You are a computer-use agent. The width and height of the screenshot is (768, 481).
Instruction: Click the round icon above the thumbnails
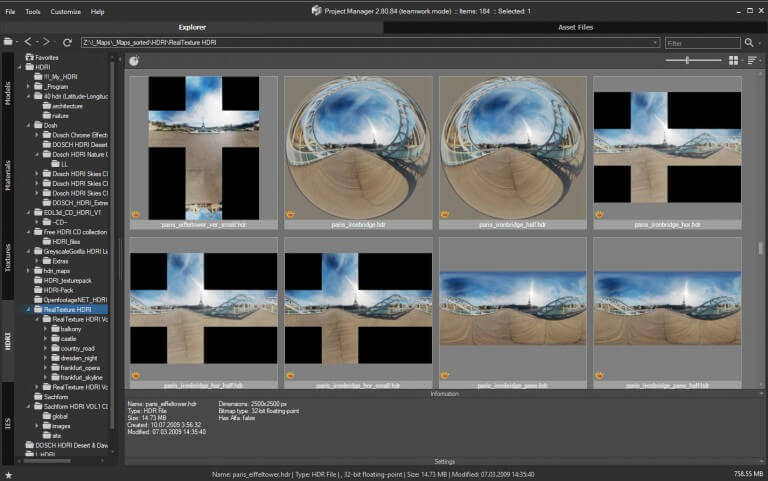pos(134,61)
